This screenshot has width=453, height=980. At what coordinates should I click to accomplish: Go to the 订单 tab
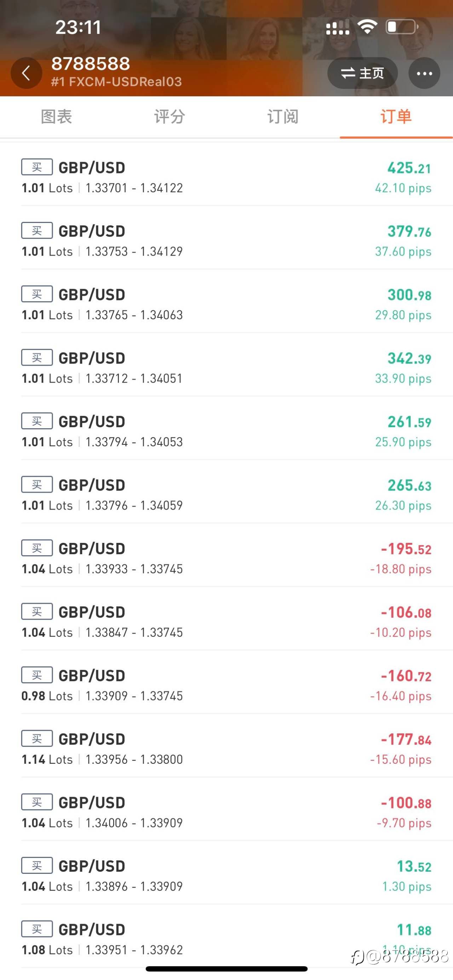[396, 117]
